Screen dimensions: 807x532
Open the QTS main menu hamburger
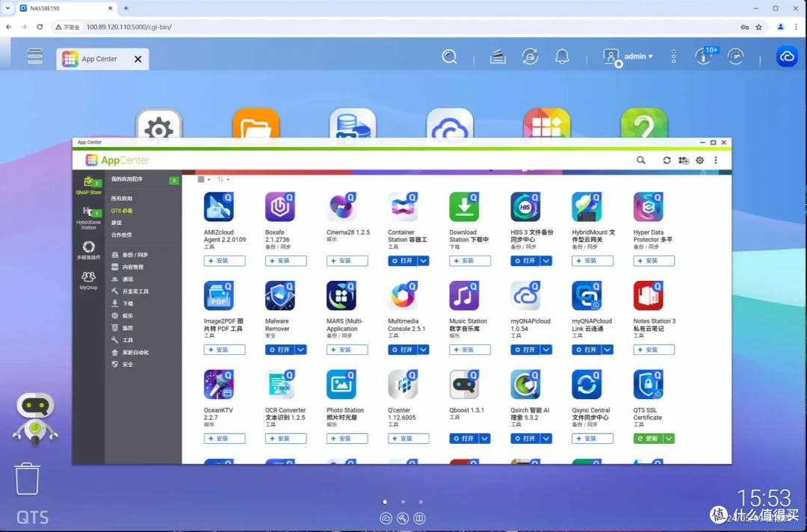pyautogui.click(x=35, y=56)
